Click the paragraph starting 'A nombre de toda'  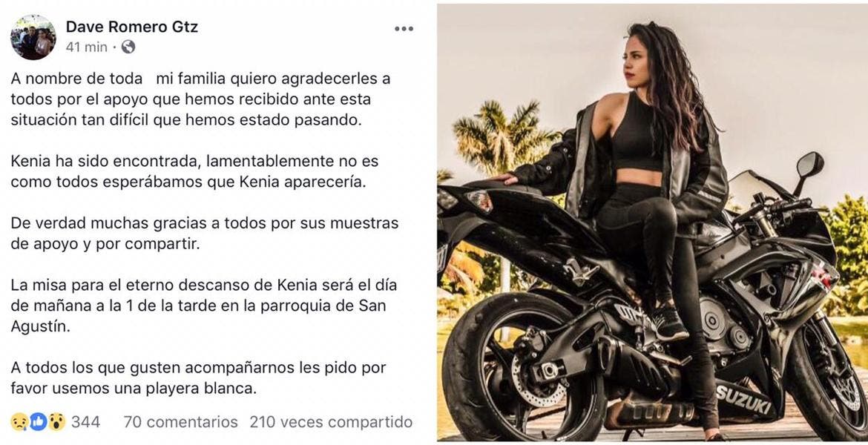[x=200, y=99]
